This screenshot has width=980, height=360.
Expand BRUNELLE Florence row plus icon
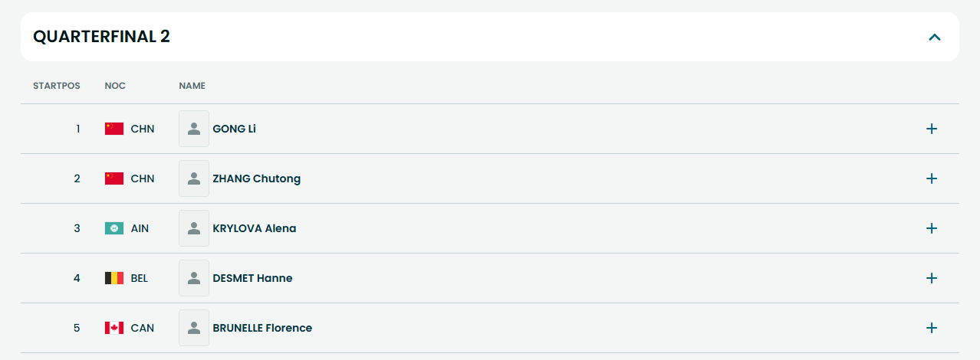pos(932,328)
